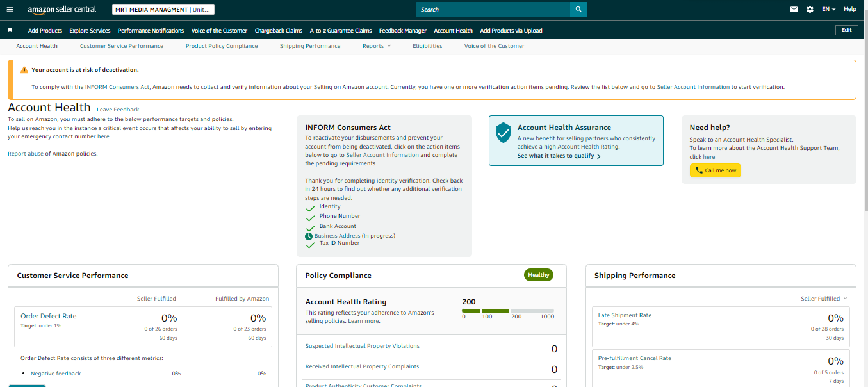Click the Edit bookmarks button

(846, 30)
